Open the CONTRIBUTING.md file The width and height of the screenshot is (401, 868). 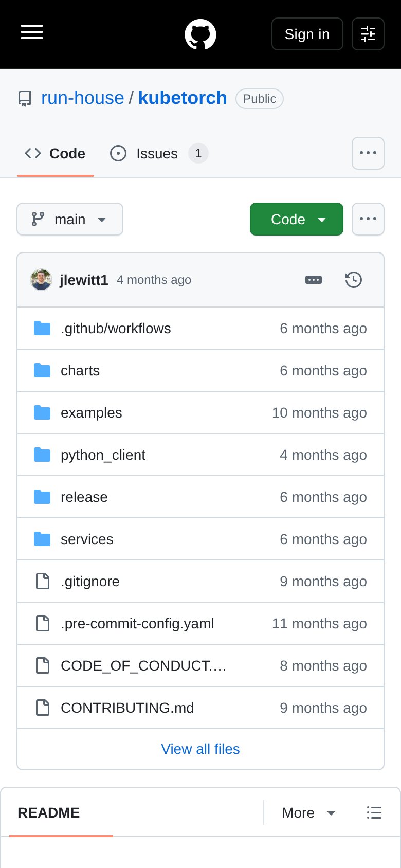coord(127,708)
